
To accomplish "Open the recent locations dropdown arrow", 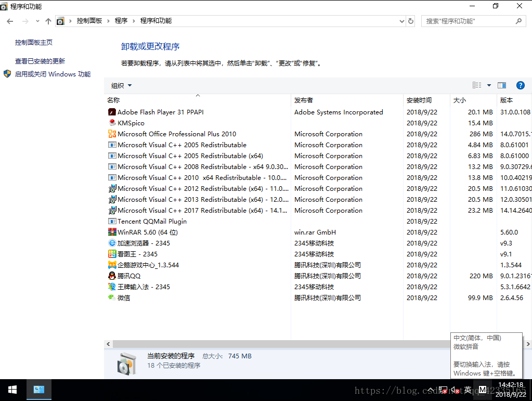I will tap(37, 21).
